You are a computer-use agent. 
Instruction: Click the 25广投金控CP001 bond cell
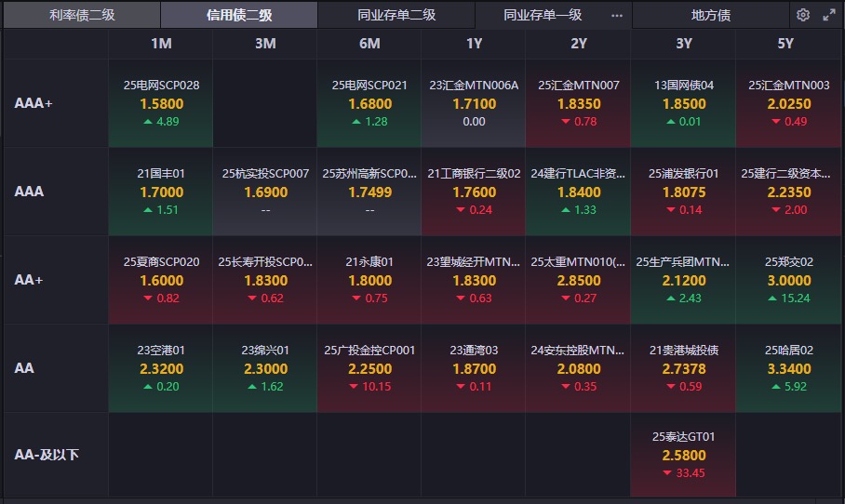[x=369, y=368]
